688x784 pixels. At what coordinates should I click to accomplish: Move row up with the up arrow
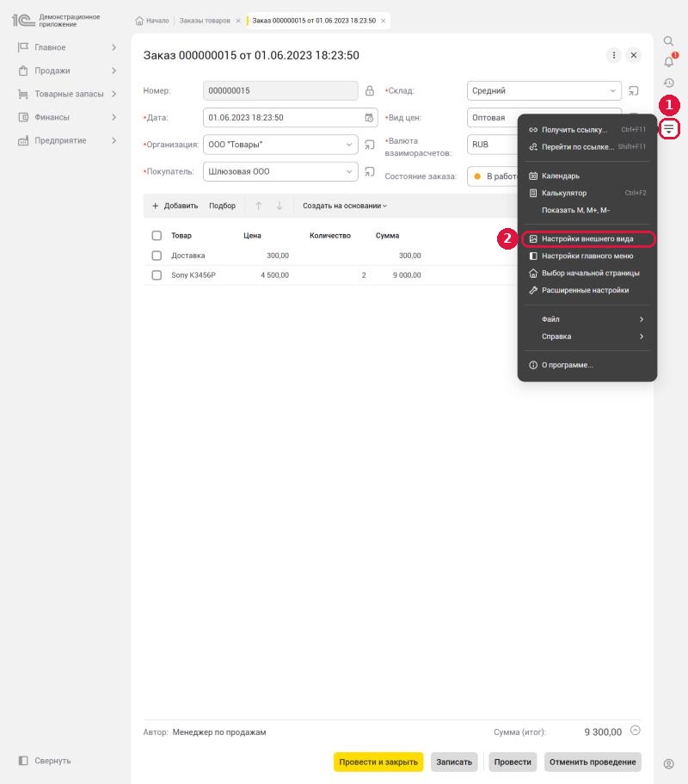[x=258, y=206]
